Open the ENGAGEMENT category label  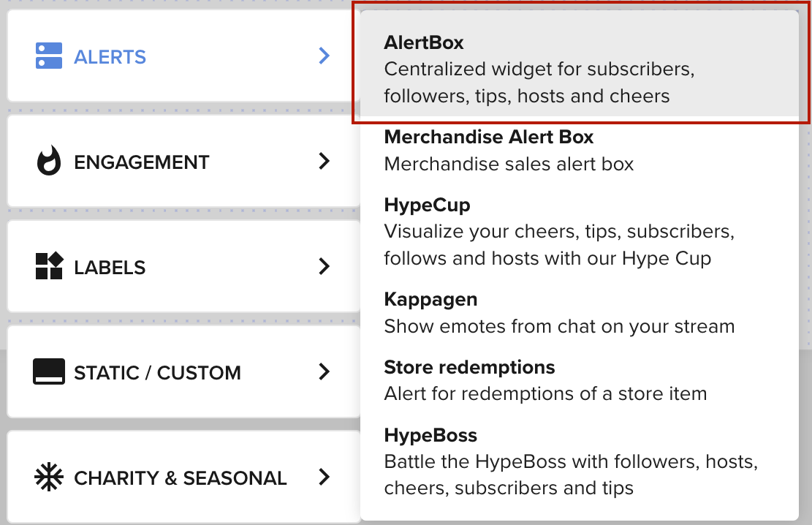click(141, 162)
